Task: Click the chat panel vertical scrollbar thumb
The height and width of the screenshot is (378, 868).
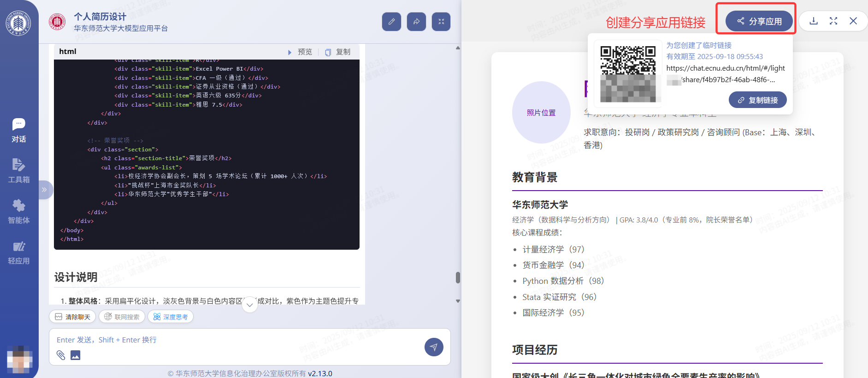Action: [458, 277]
